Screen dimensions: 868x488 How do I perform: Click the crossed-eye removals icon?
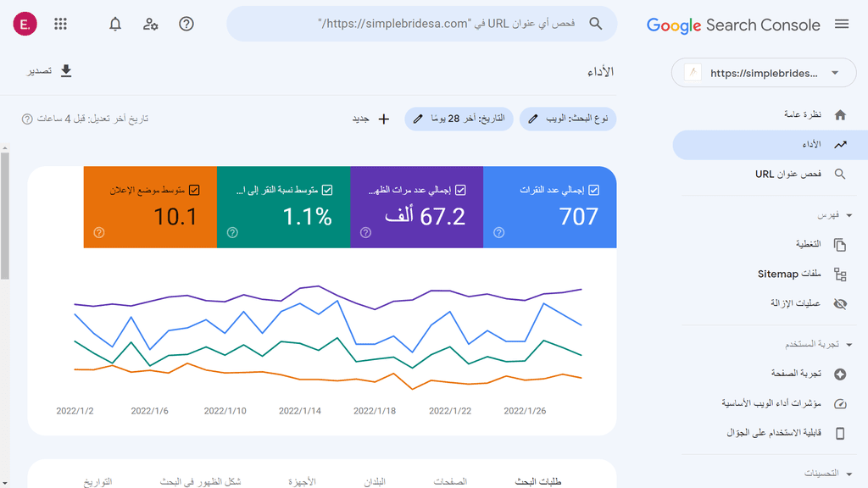(x=840, y=304)
